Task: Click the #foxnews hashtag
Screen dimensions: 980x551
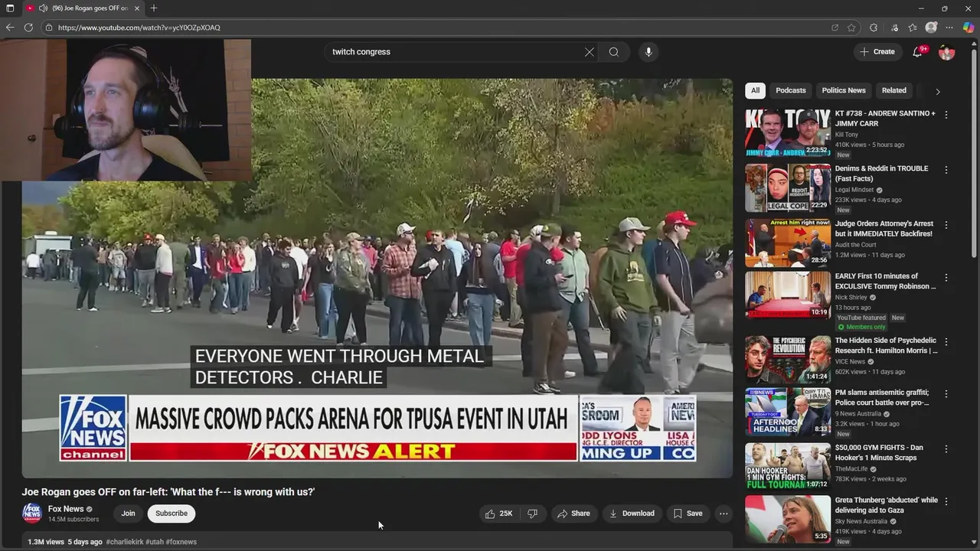Action: click(181, 542)
